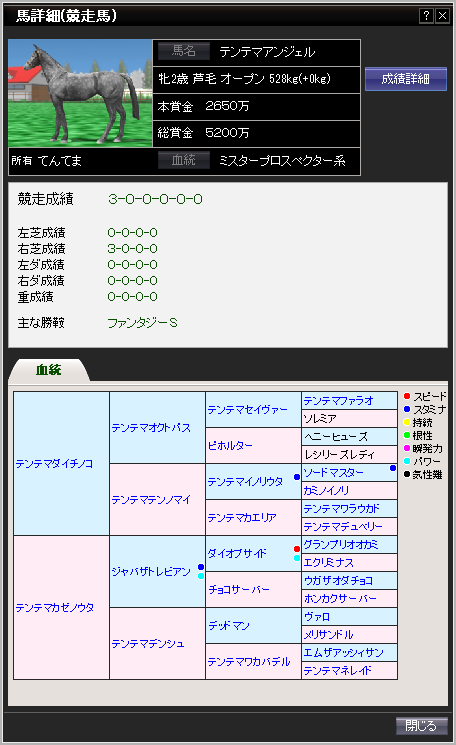Select ancestor テンテマオクトパス
Screen dimensions: 456x745
(151, 428)
